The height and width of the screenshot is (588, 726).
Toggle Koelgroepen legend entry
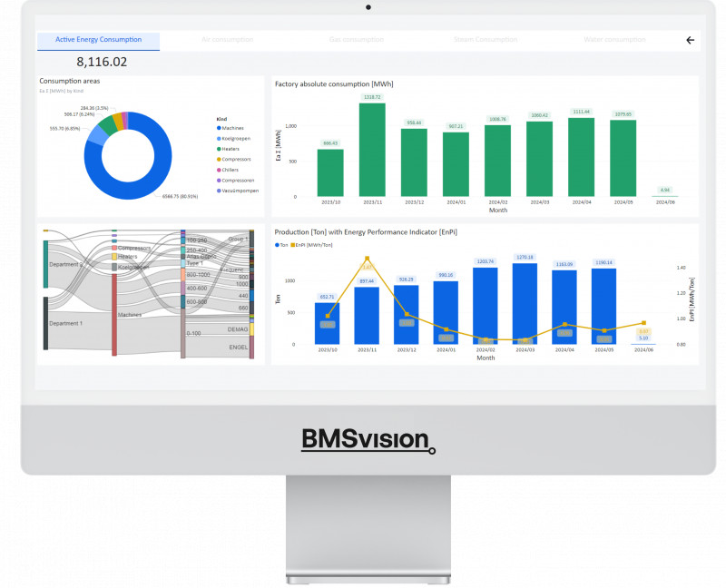(236, 138)
